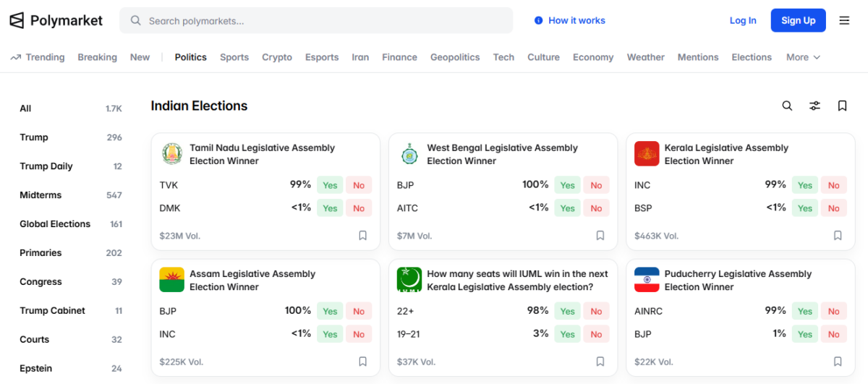Click the Trending arrow icon
This screenshot has width=868, height=384.
tap(15, 57)
